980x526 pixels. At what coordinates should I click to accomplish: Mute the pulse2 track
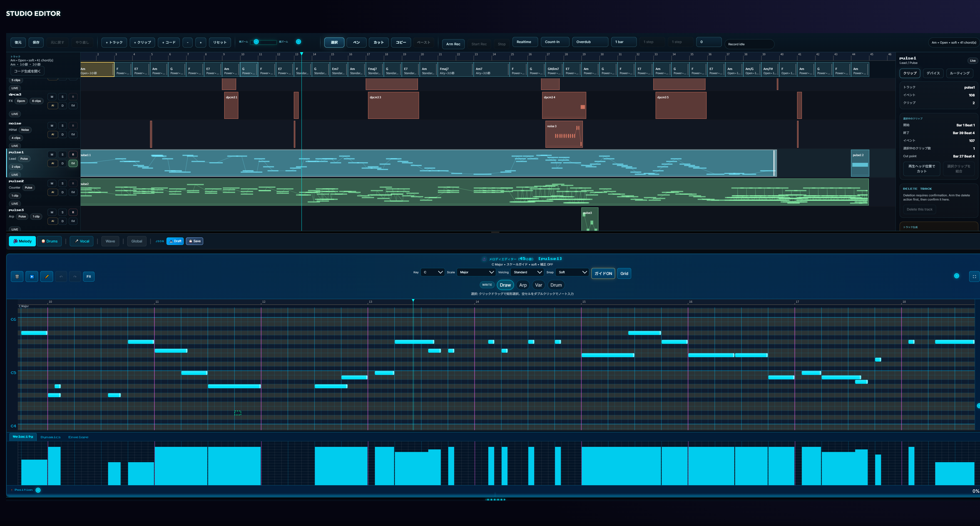click(x=52, y=183)
